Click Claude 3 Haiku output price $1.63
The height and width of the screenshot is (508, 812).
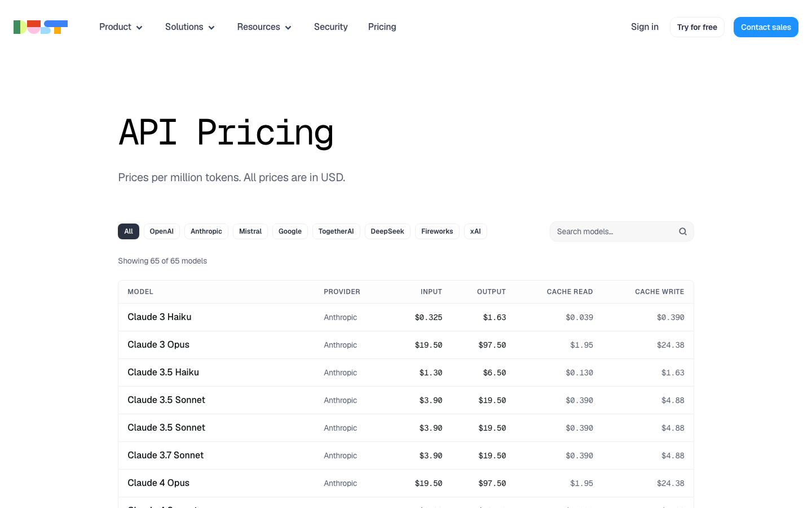click(x=495, y=317)
